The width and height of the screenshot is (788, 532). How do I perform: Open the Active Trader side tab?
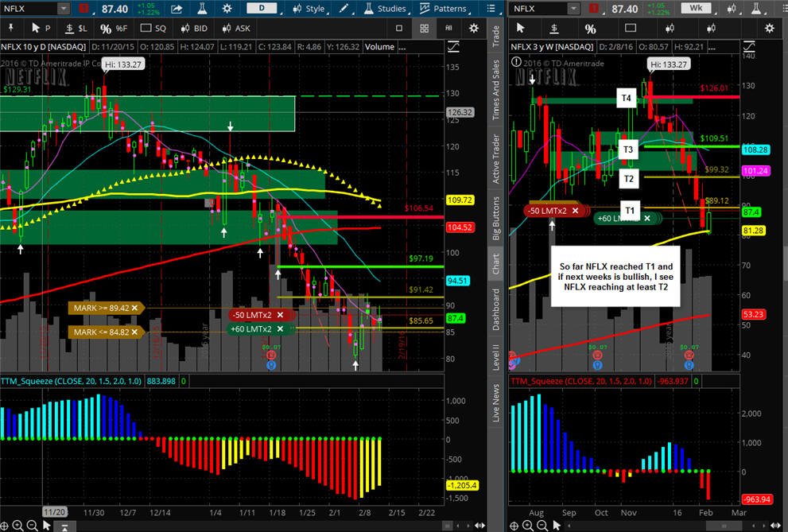[495, 159]
